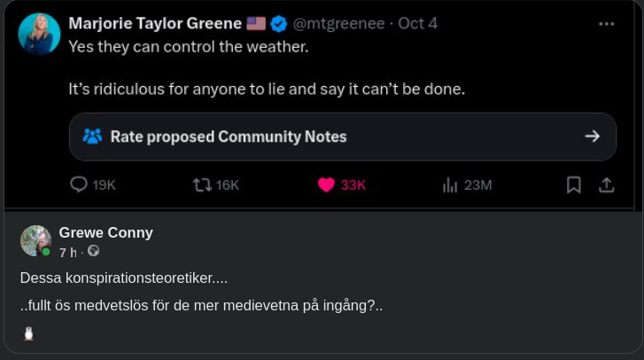644x360 pixels.
Task: Click the globe public privacy icon
Action: [93, 251]
